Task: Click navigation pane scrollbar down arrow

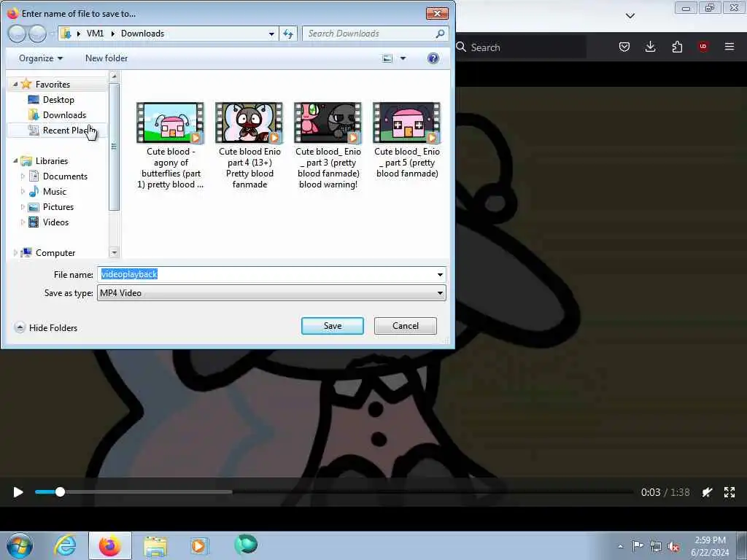Action: click(114, 252)
